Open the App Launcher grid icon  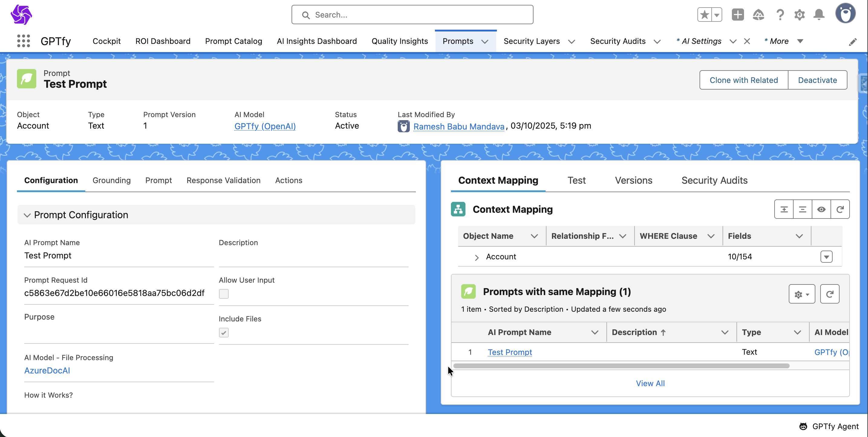click(23, 41)
